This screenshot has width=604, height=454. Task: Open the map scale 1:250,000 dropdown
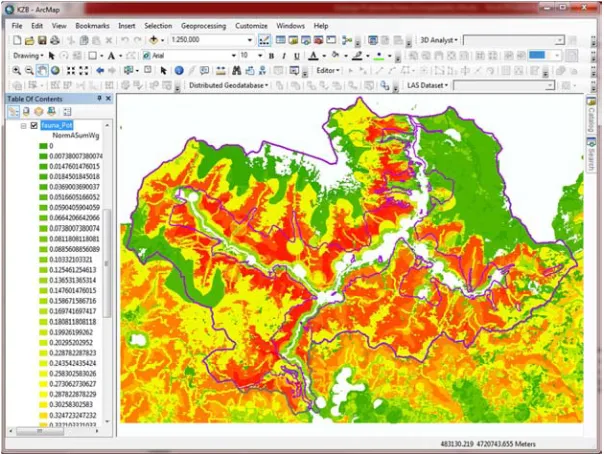click(x=250, y=40)
